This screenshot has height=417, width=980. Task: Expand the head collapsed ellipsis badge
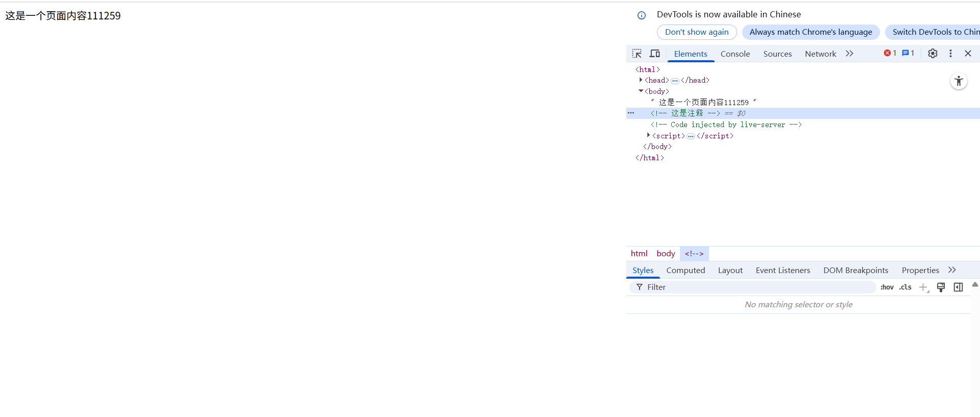pos(675,81)
